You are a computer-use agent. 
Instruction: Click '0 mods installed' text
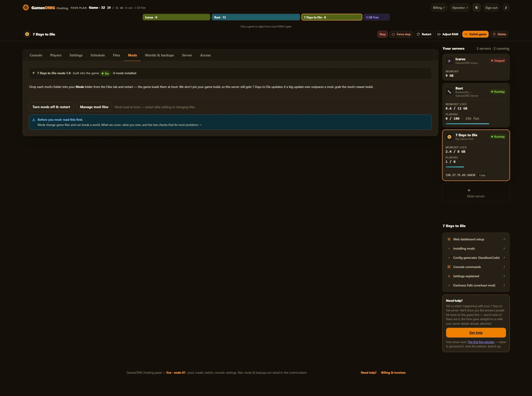[x=125, y=73]
